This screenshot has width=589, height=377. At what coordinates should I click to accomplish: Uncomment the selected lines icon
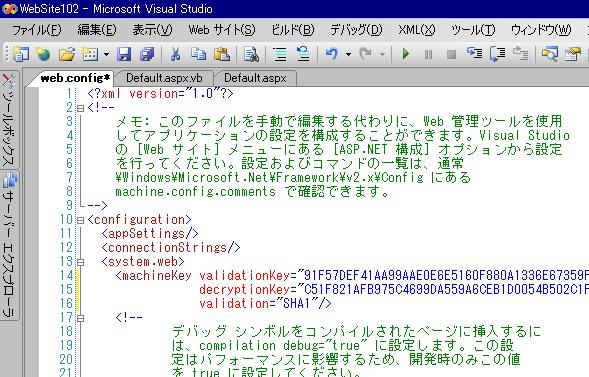[303, 54]
